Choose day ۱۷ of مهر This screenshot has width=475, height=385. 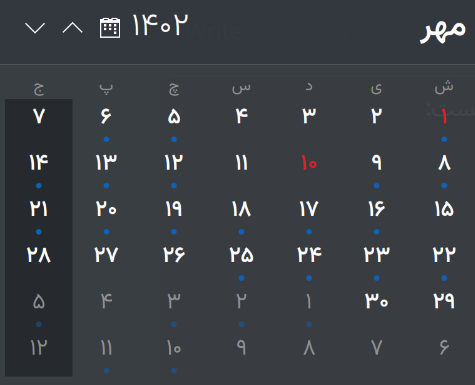[309, 209]
